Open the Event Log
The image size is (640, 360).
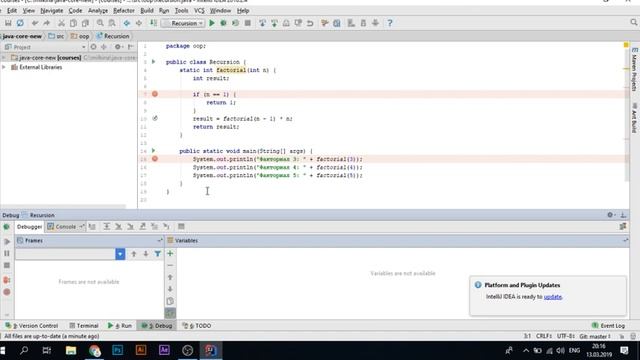pos(608,326)
